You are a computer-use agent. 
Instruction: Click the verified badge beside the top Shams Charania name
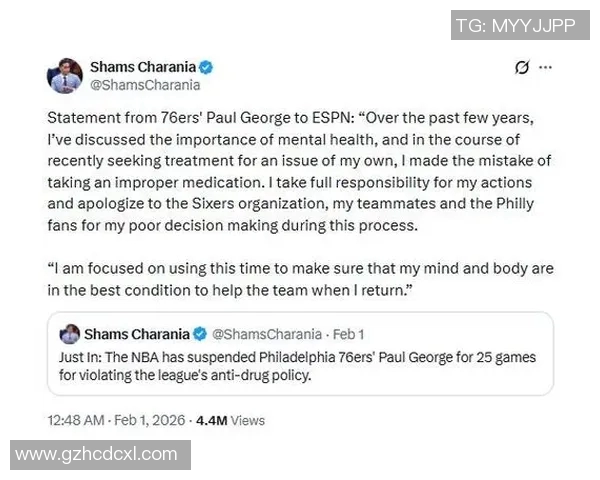[205, 68]
